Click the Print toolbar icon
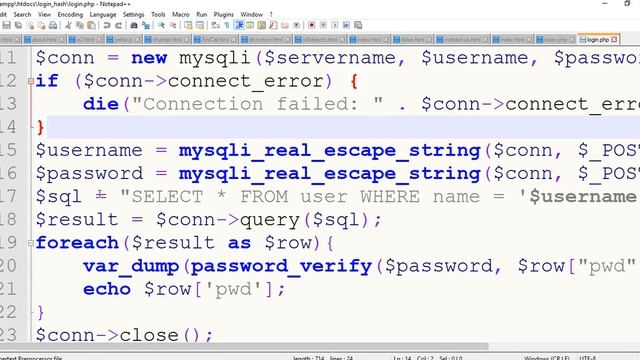The width and height of the screenshot is (640, 360). tap(53, 25)
